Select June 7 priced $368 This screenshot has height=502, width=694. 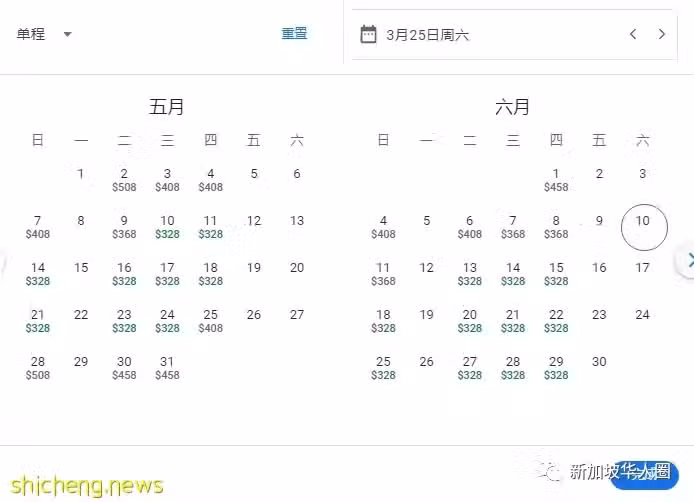513,227
